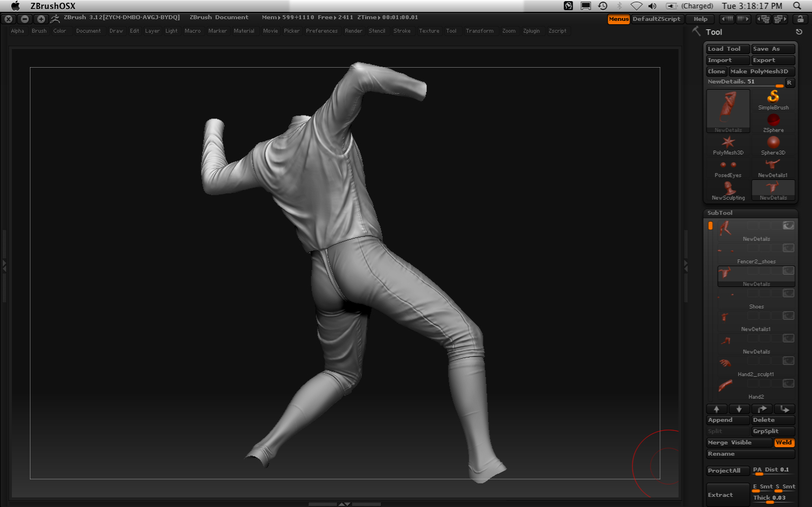Switch to next UI layout
Viewport: 812px width, 507px height.
[x=780, y=19]
